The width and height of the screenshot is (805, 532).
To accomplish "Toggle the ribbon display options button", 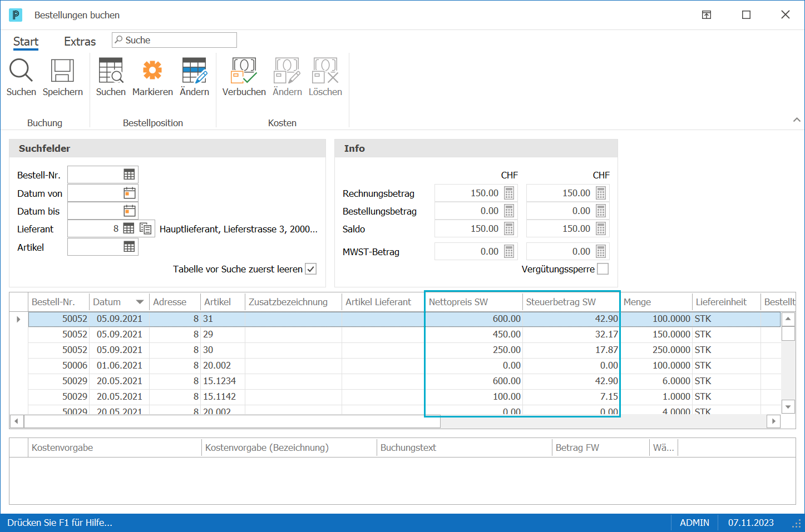I will (707, 15).
